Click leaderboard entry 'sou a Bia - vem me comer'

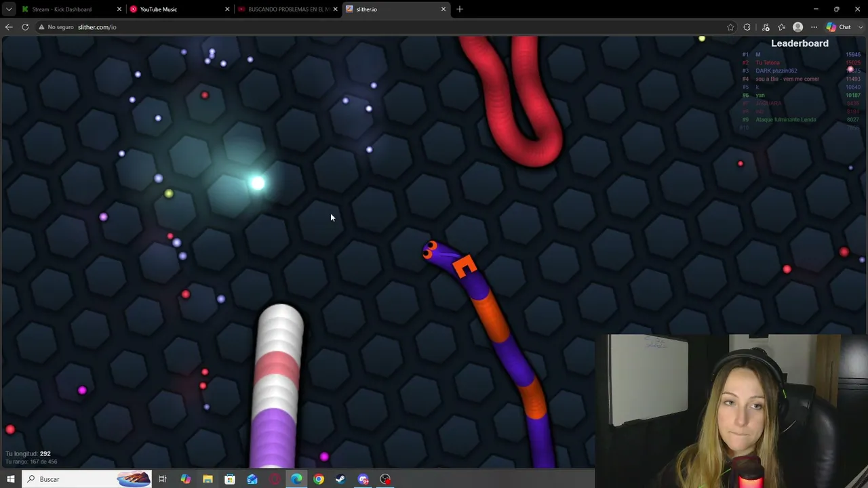point(787,79)
